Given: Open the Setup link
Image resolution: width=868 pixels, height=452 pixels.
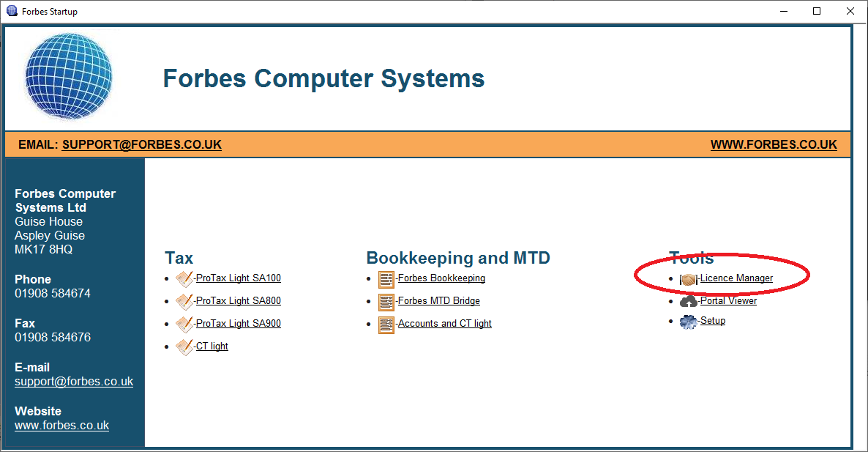Looking at the screenshot, I should point(713,321).
